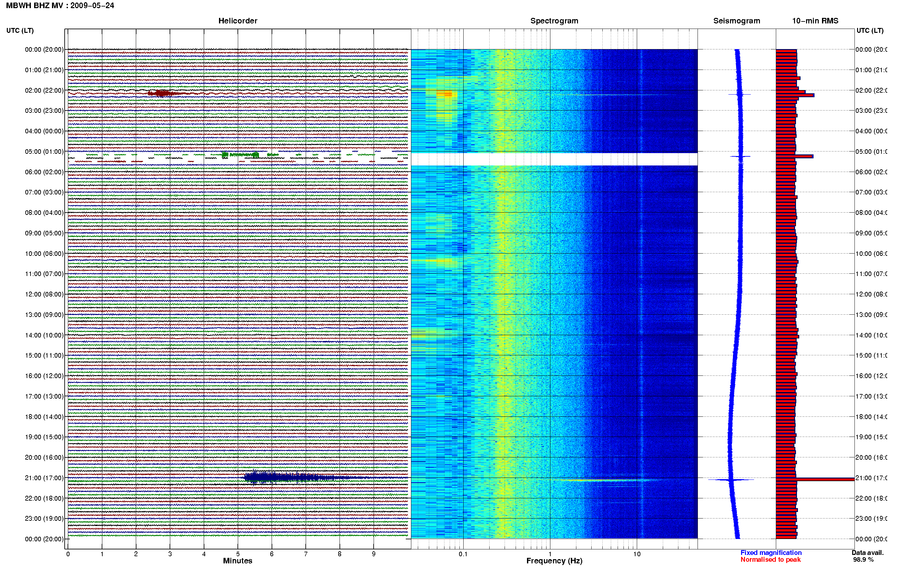This screenshot has width=924, height=578.
Task: Click the '9' minutes tick label
Action: [374, 554]
